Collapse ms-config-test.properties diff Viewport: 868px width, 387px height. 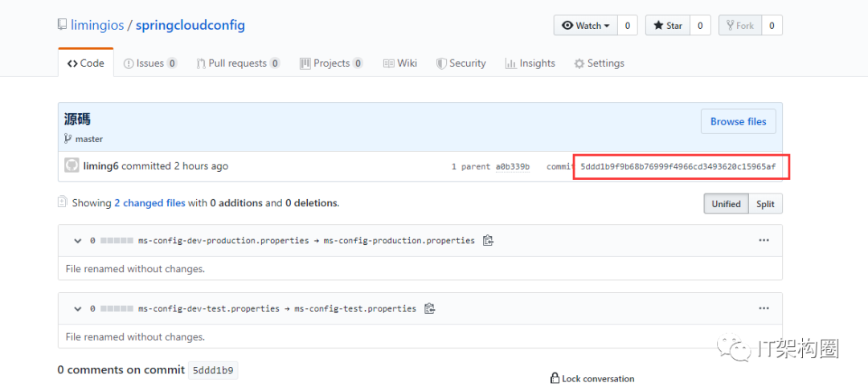click(x=78, y=308)
